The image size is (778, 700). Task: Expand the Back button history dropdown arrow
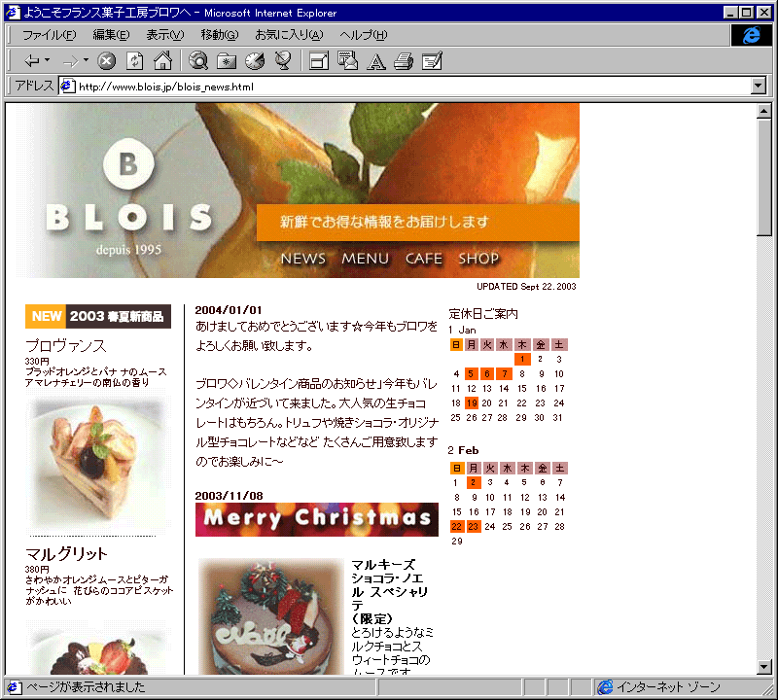47,60
